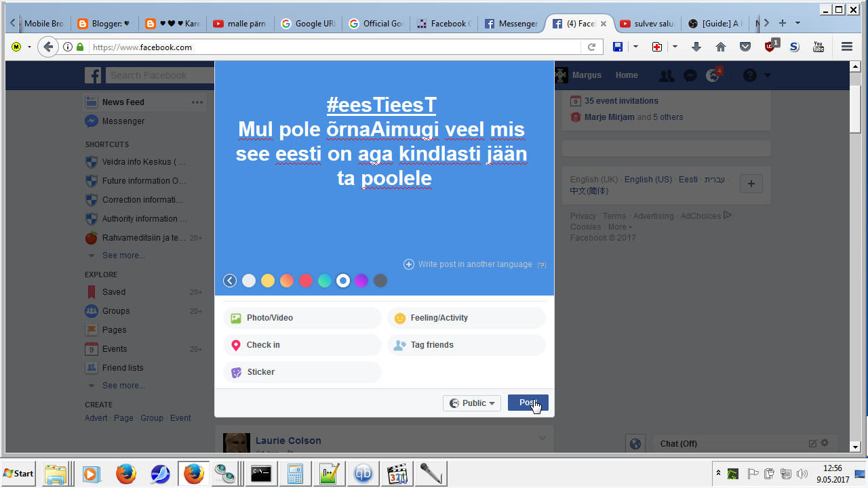Open the Facebook Friend requests icon
This screenshot has height=488, width=868.
667,75
